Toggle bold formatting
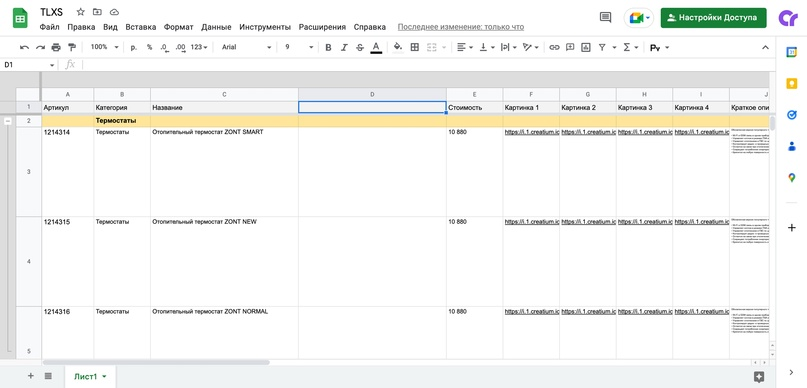Viewport: 807px width, 388px height. 328,47
